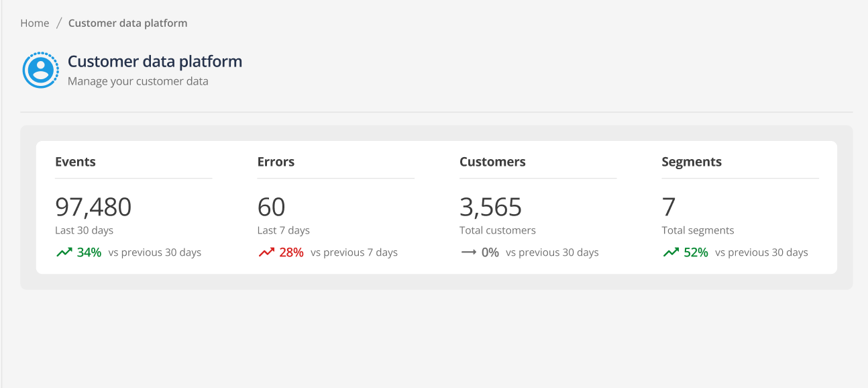
Task: Click the 34% events change value
Action: click(x=89, y=252)
